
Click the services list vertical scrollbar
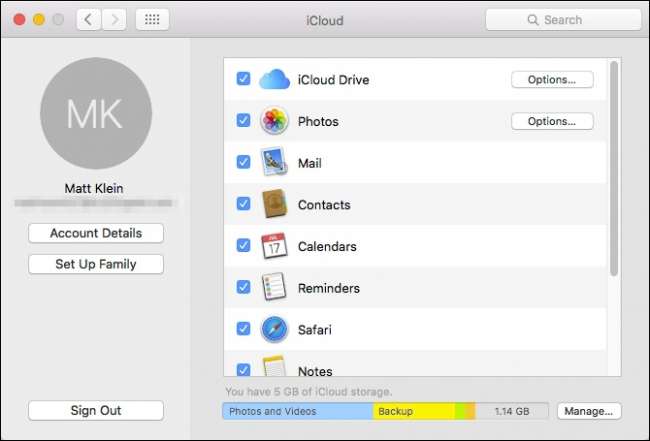pyautogui.click(x=614, y=168)
